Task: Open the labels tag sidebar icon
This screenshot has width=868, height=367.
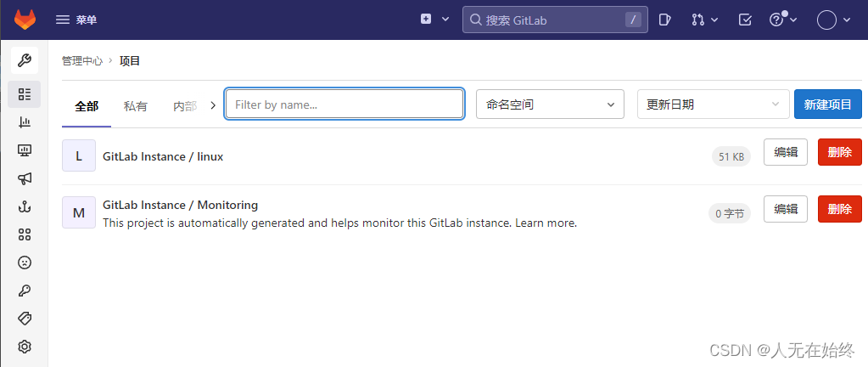Action: click(x=25, y=319)
